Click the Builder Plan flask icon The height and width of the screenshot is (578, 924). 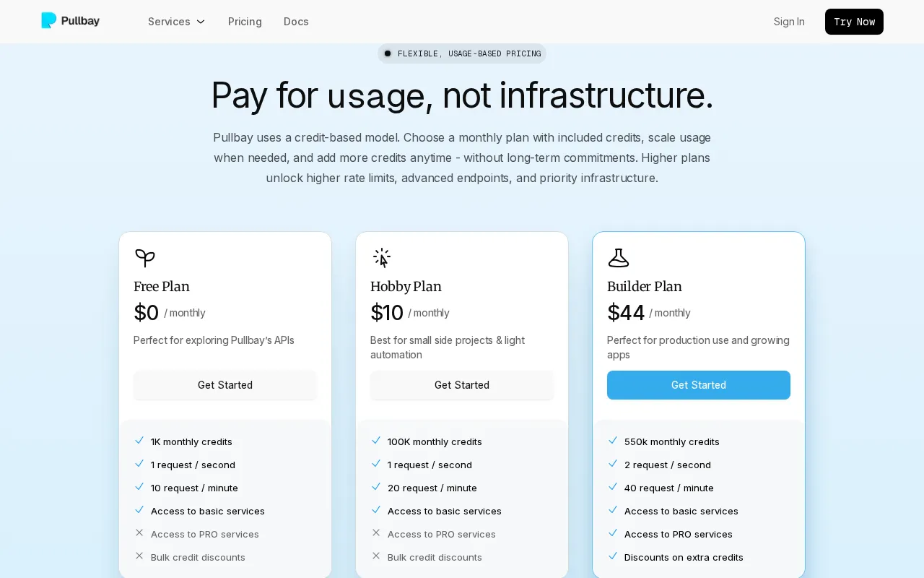click(x=619, y=258)
